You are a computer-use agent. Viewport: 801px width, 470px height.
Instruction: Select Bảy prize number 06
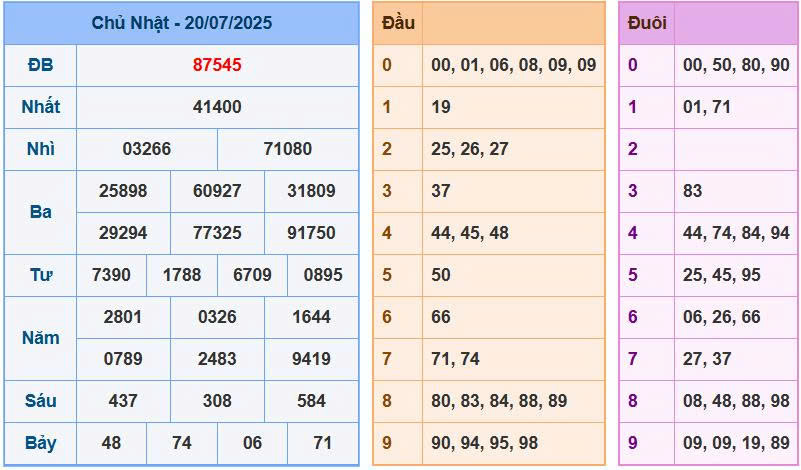[x=252, y=442]
